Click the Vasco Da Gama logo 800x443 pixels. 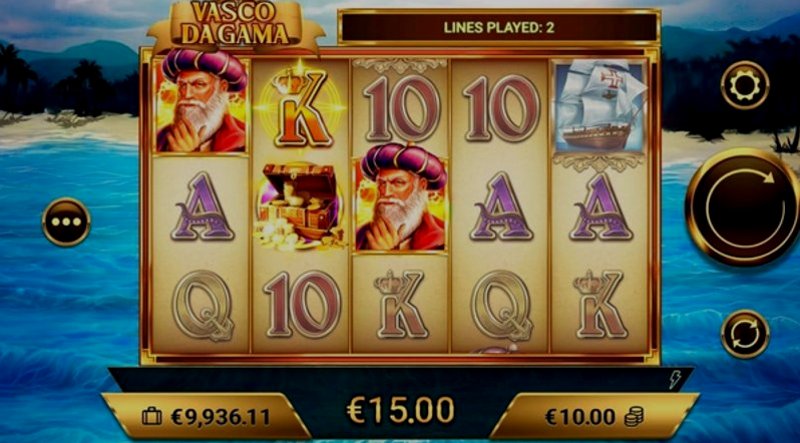click(236, 26)
